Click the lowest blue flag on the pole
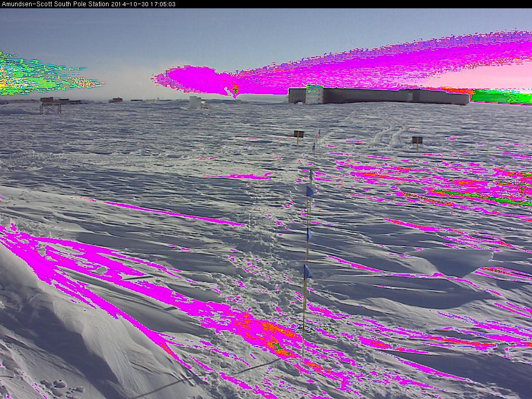This screenshot has width=532, height=399. click(308, 271)
